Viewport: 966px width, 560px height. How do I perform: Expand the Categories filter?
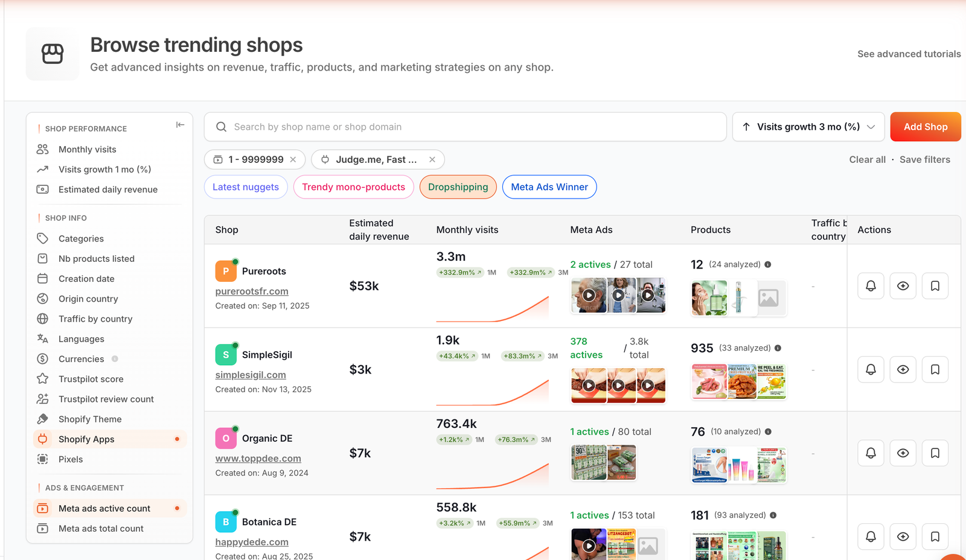tap(110, 238)
